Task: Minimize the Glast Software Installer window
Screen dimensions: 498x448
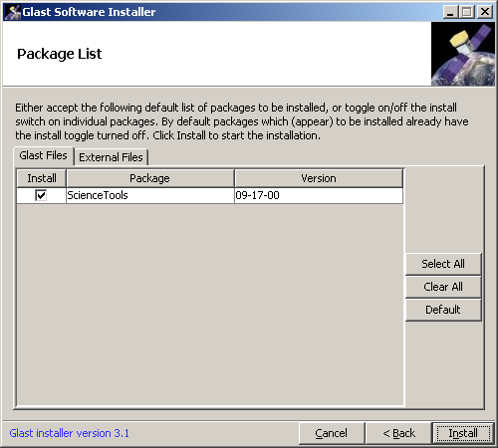Action: (x=450, y=12)
